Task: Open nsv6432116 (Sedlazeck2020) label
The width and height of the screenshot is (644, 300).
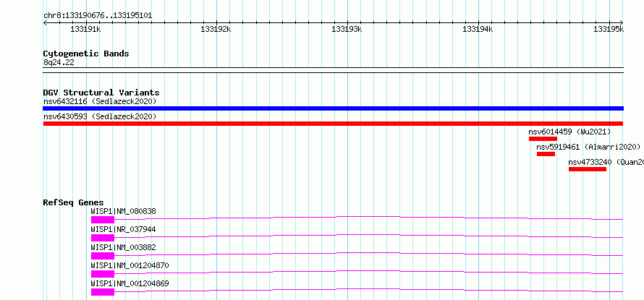Action: pos(100,101)
